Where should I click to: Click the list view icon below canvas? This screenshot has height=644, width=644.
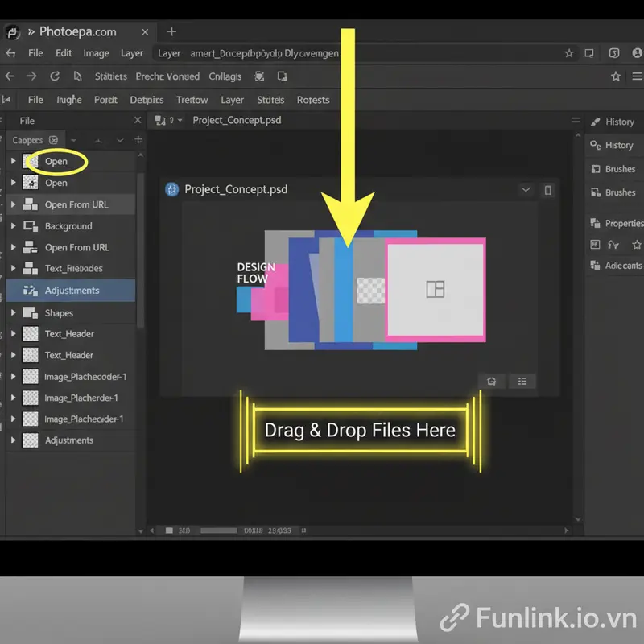click(x=522, y=382)
